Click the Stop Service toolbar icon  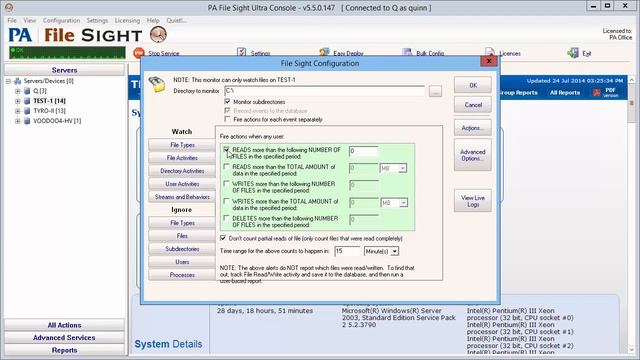pyautogui.click(x=139, y=53)
